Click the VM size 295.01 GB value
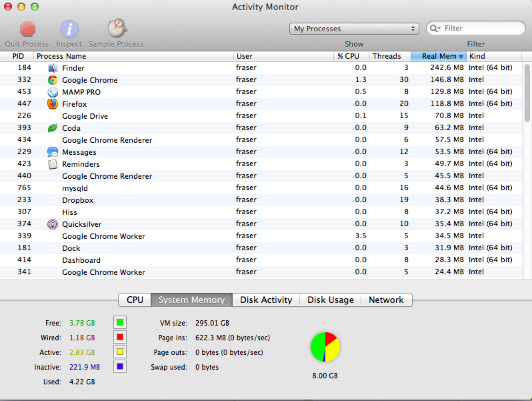 pyautogui.click(x=212, y=323)
